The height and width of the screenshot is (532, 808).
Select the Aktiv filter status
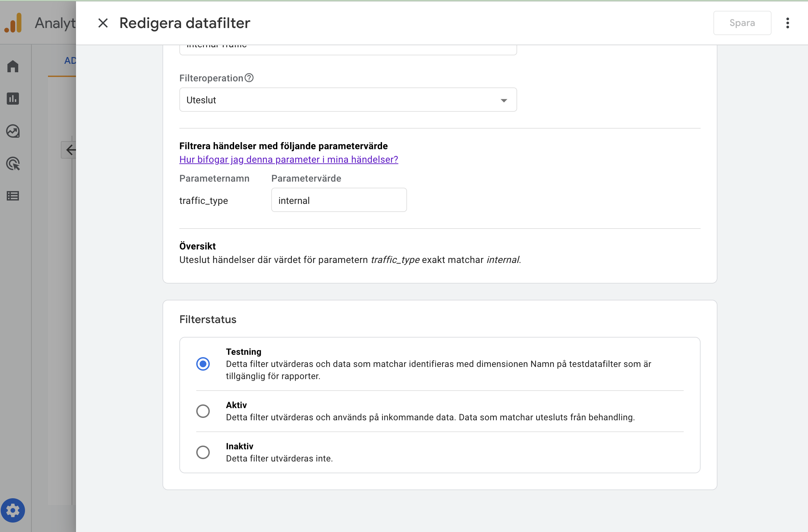pos(203,411)
